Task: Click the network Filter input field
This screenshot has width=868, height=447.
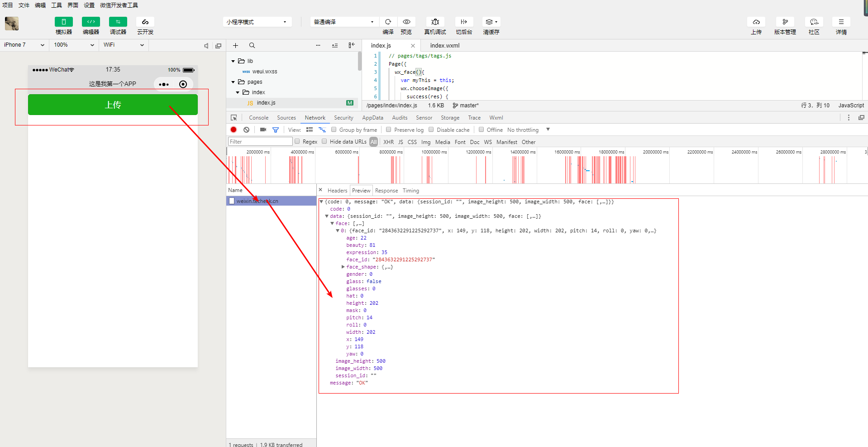Action: pos(260,142)
